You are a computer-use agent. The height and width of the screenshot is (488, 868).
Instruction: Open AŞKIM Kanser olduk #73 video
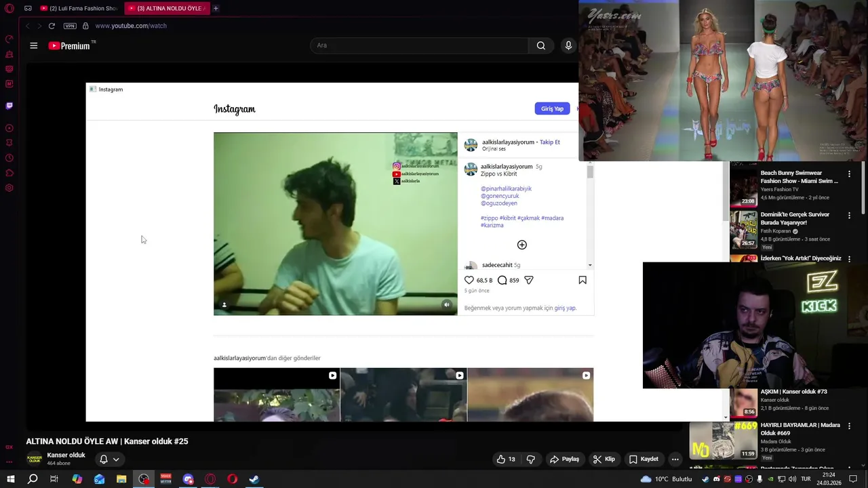click(x=793, y=392)
